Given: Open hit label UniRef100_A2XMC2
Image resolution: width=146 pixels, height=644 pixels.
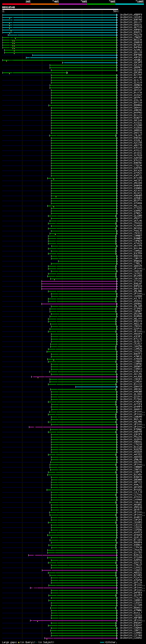Looking at the screenshot, I should click(131, 50).
